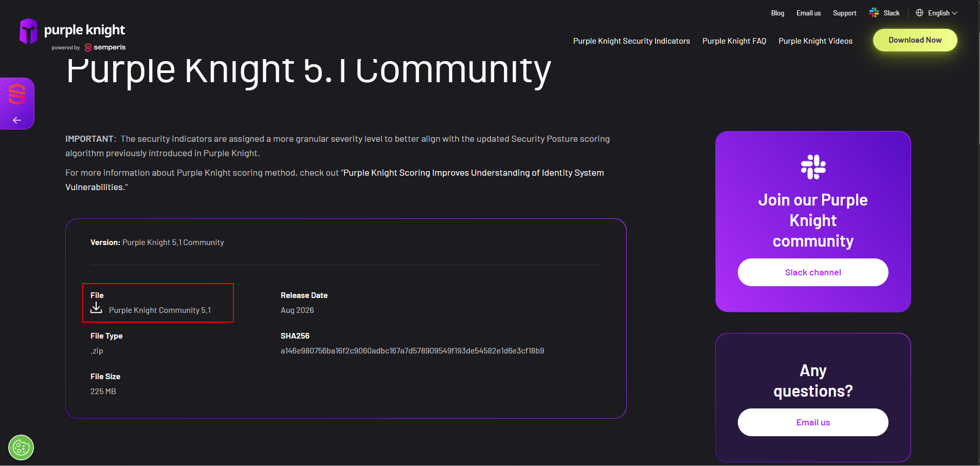The image size is (980, 466).
Task: Click Slack logo in community card
Action: pyautogui.click(x=813, y=167)
